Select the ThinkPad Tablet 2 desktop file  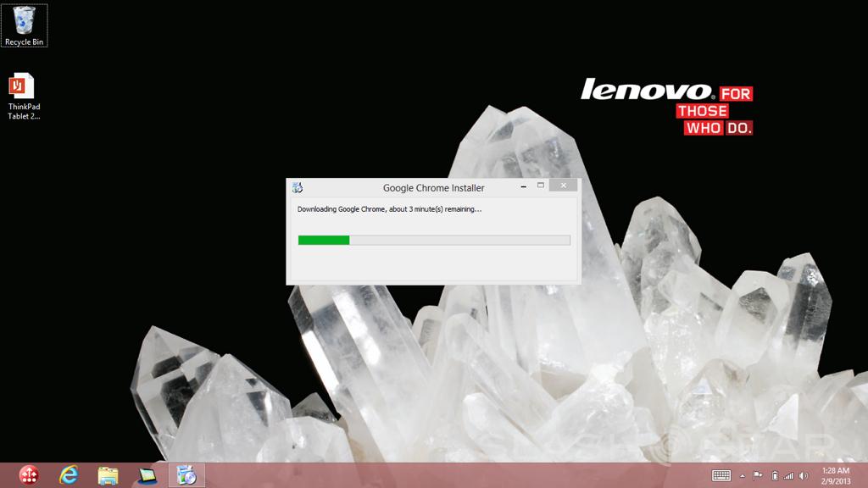[23, 97]
